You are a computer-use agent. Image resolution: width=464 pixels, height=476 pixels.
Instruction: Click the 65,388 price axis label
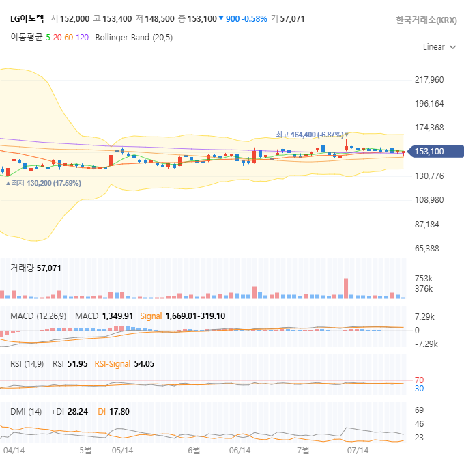point(426,249)
